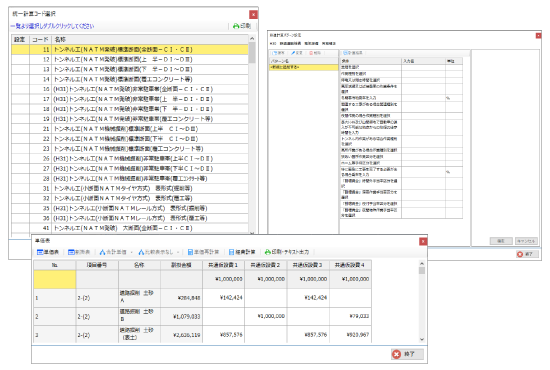
Task: Click the 確定 button in pattern window
Action: (x=501, y=241)
